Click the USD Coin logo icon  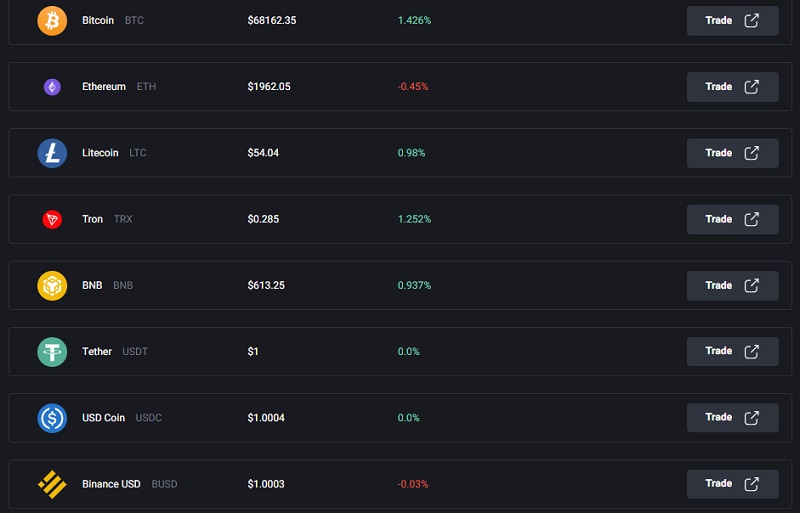click(x=52, y=418)
